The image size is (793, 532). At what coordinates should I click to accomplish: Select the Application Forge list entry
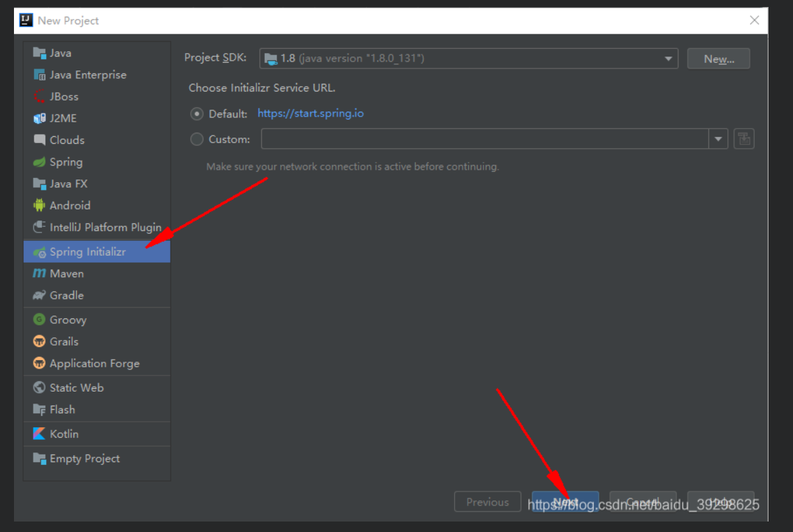[97, 363]
